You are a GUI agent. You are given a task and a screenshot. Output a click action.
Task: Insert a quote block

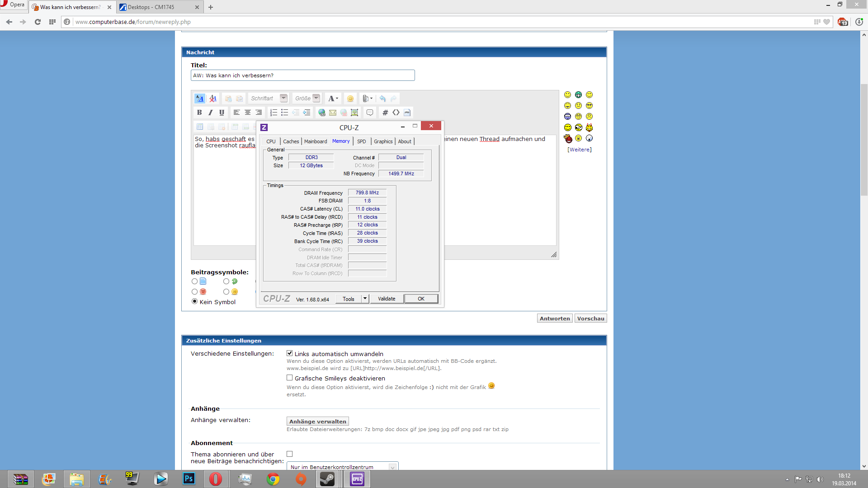(370, 113)
